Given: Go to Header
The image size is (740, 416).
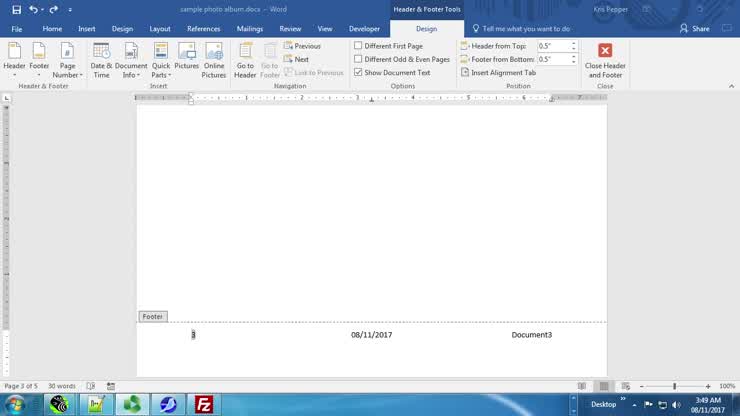Looking at the screenshot, I should 245,60.
